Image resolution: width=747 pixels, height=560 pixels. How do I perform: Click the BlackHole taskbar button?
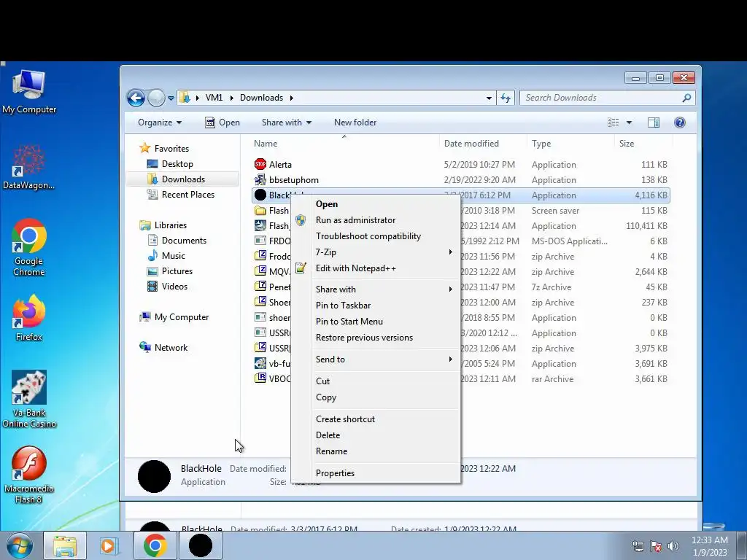coord(200,545)
